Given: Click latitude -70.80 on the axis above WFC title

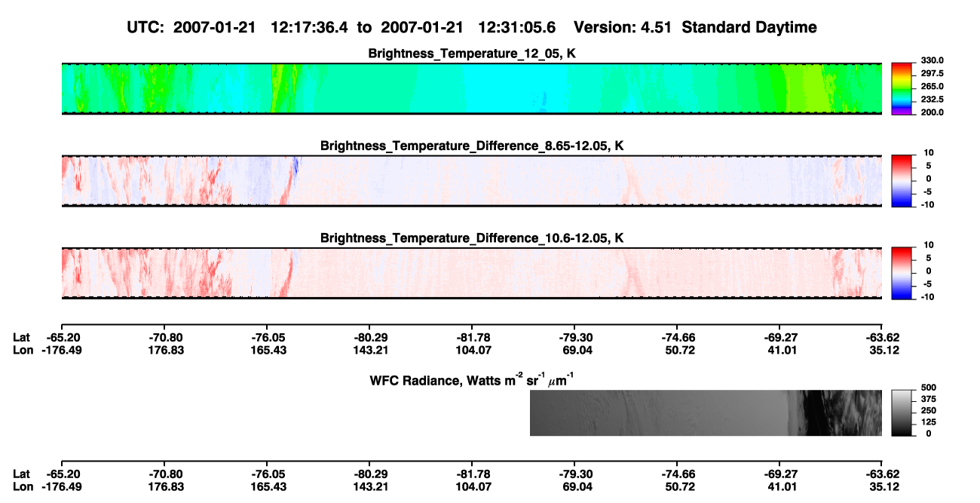Looking at the screenshot, I should tap(164, 338).
